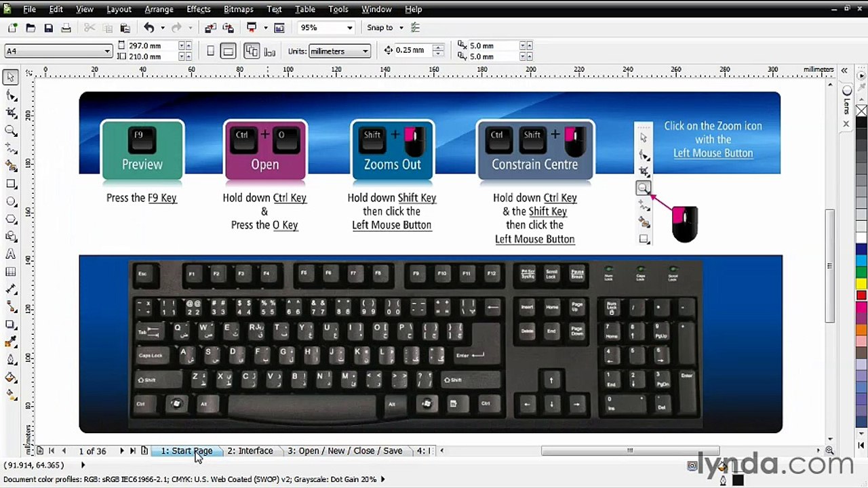Open the 95% zoom level dropdown

coord(350,28)
